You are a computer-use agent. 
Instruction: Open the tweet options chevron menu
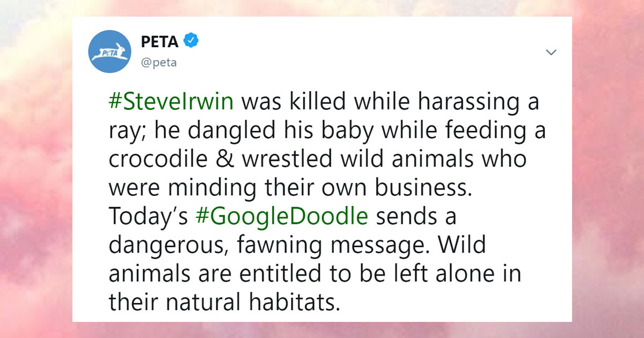click(551, 52)
